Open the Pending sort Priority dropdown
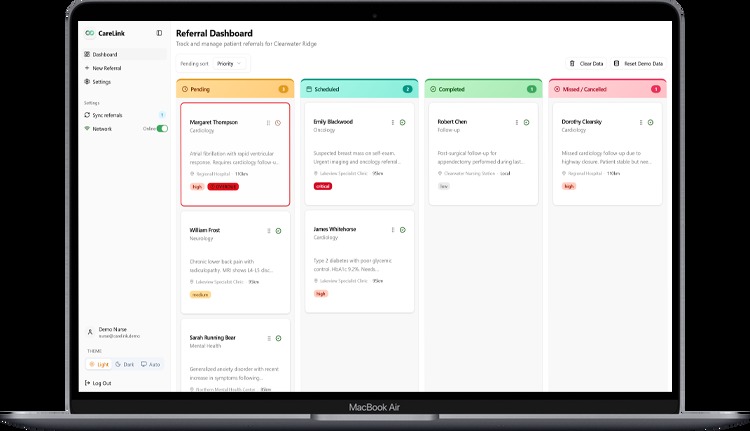This screenshot has height=431, width=750. (x=230, y=64)
